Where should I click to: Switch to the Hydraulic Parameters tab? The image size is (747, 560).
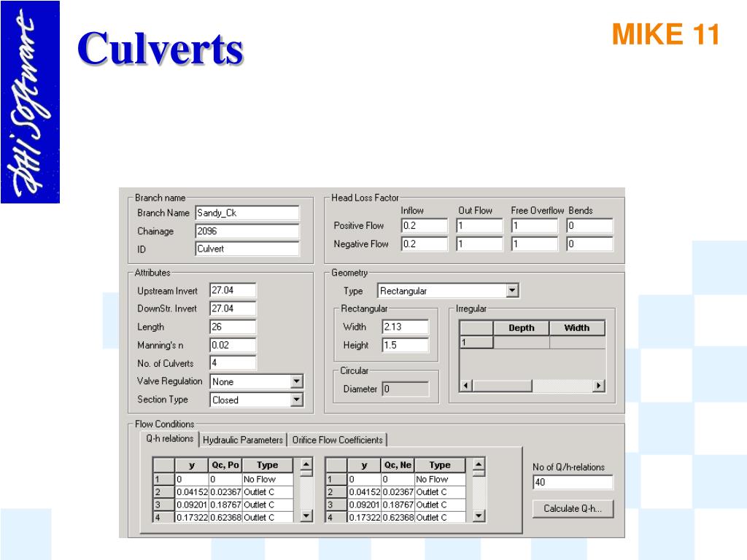coord(242,440)
